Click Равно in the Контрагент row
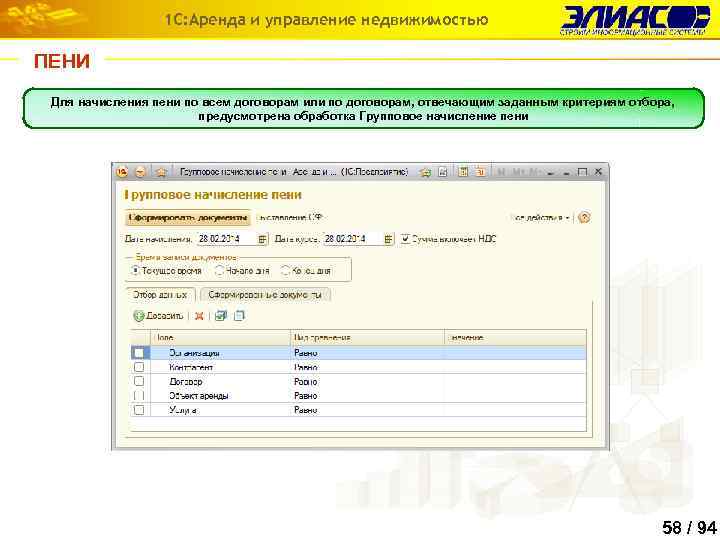 pyautogui.click(x=306, y=368)
